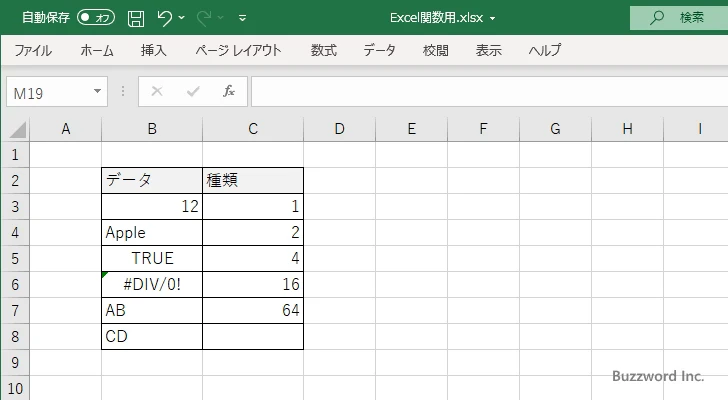Switch to the 挿入 tab

point(154,50)
